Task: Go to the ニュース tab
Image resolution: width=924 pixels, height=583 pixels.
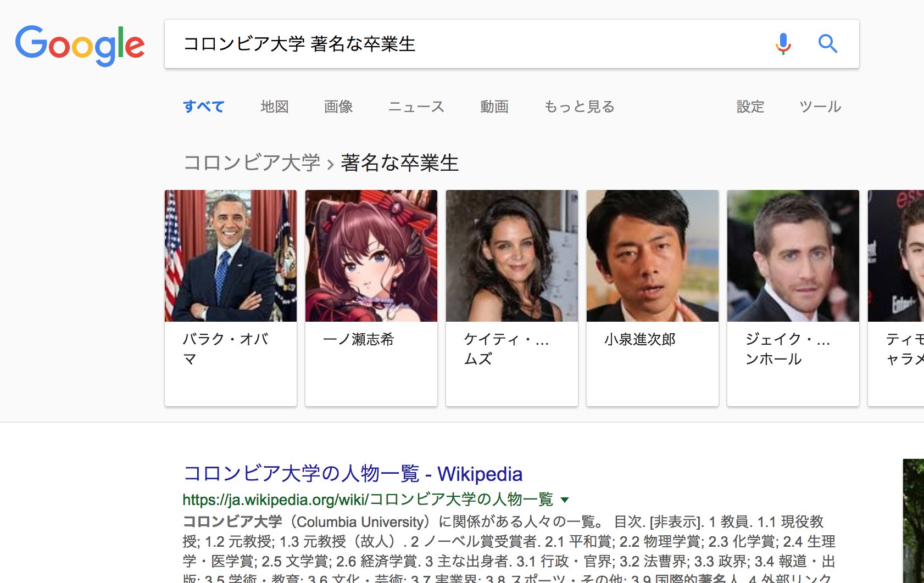Action: [416, 106]
